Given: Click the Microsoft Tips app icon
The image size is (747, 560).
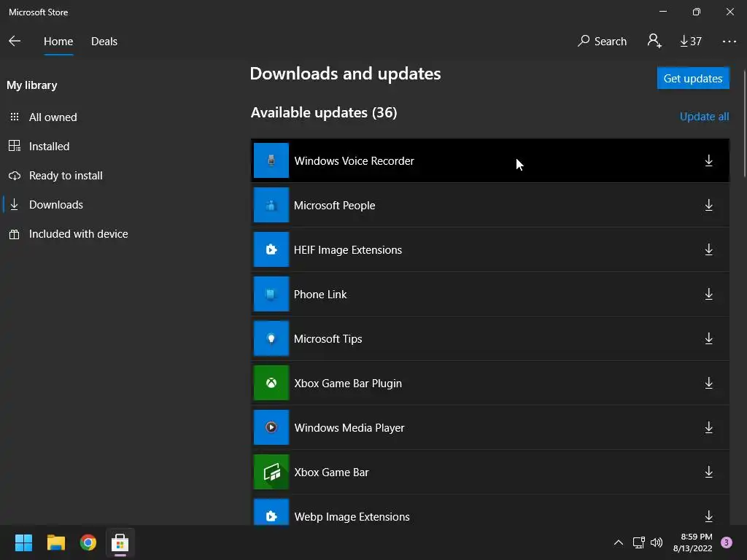Looking at the screenshot, I should pos(271,338).
